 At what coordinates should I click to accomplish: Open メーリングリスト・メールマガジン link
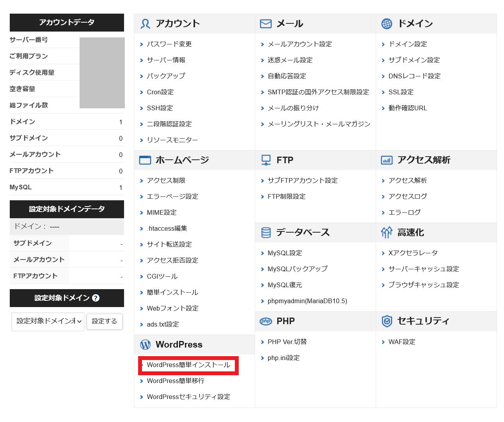319,124
